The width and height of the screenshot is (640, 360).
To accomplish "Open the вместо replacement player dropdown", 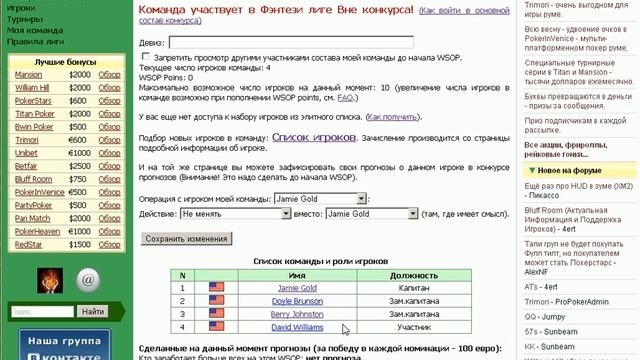I will click(x=371, y=213).
